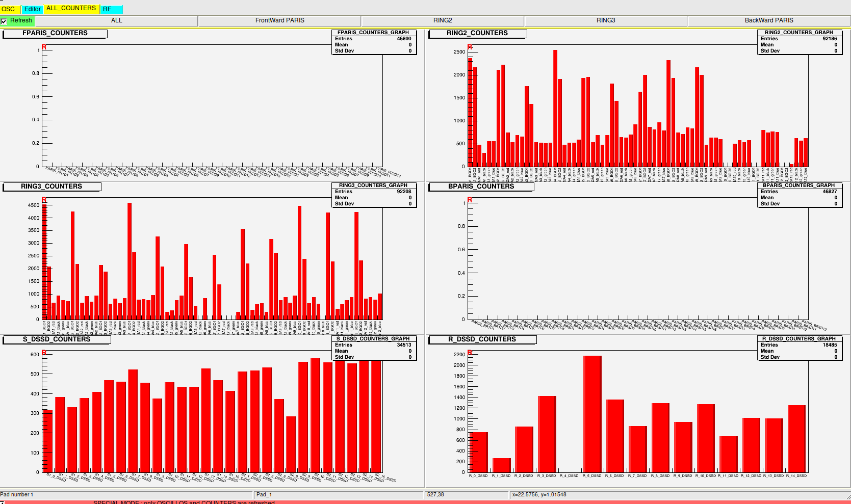This screenshot has height=504, width=851.
Task: Toggle the Refresh checkbox
Action: tap(4, 21)
